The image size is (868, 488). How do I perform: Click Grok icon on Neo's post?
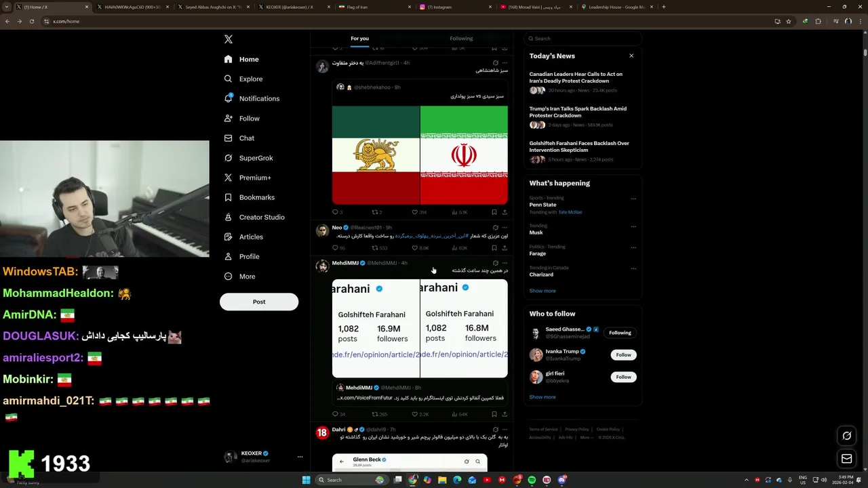495,228
